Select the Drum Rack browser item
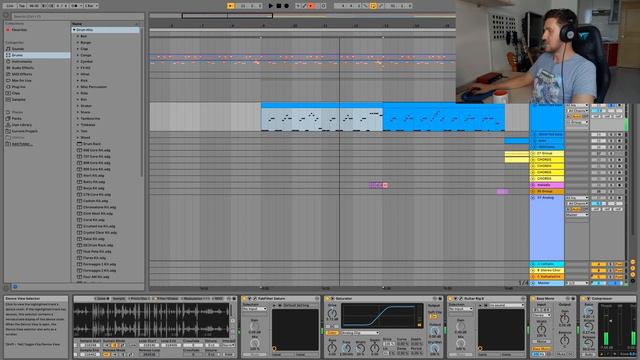Image resolution: width=640 pixels, height=360 pixels. coord(92,144)
